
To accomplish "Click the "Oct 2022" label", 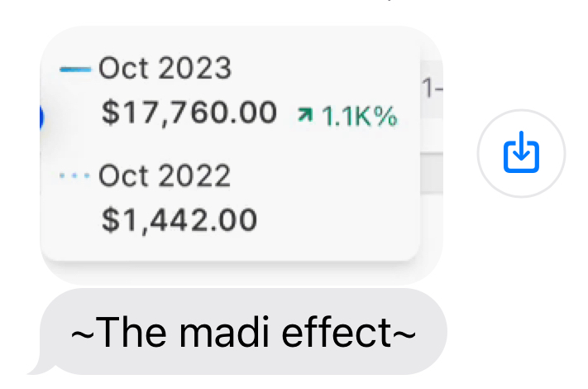I will pyautogui.click(x=165, y=175).
